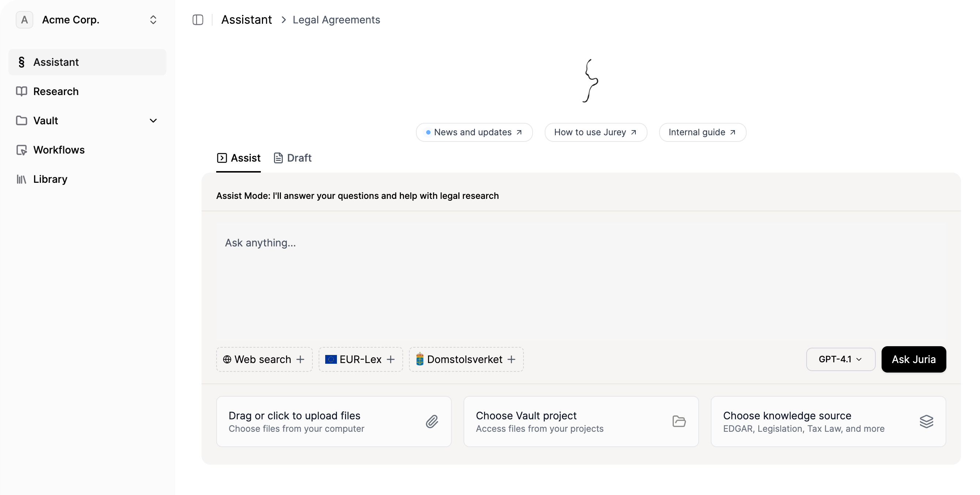This screenshot has height=495, width=980.
Task: Expand the Vault section chevron
Action: (x=153, y=120)
